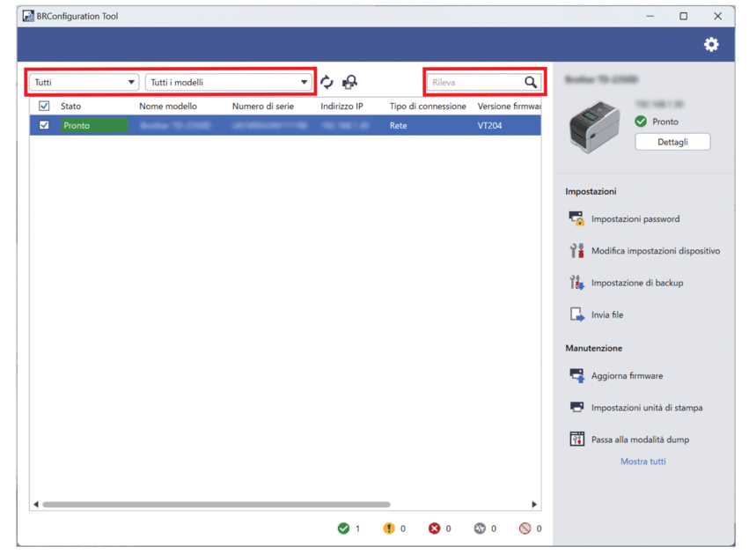756x554 pixels.
Task: Click the gray disconnected status counter icon
Action: pyautogui.click(x=480, y=528)
